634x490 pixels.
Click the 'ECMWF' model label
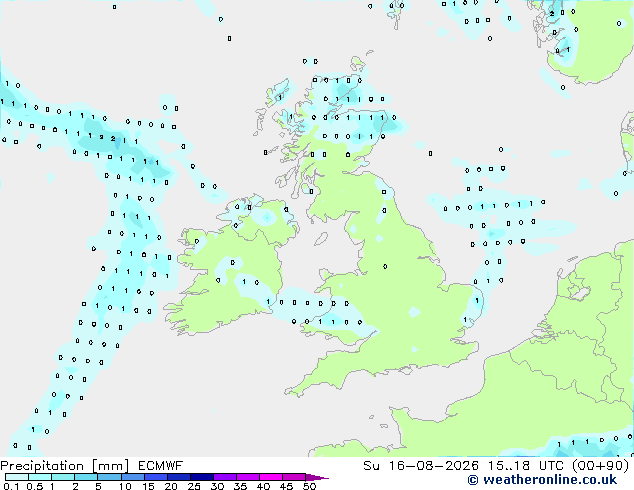pyautogui.click(x=161, y=466)
